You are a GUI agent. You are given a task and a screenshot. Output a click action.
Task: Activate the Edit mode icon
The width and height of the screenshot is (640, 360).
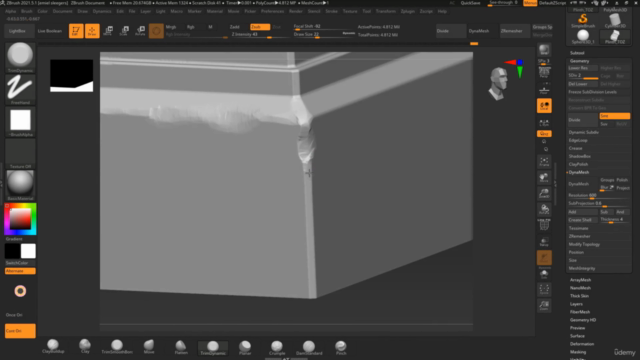pos(76,31)
